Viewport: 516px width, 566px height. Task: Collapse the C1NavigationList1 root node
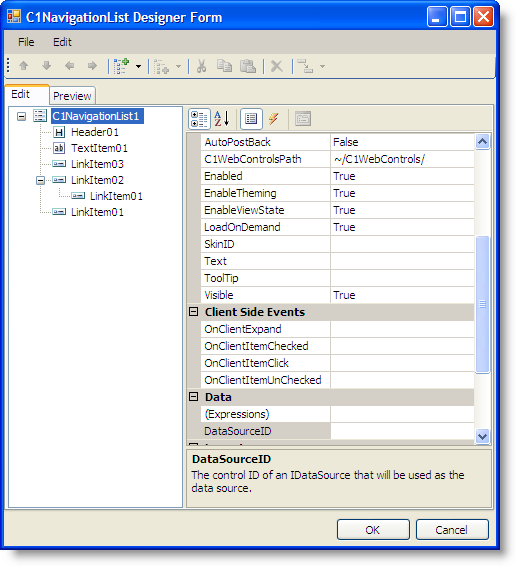[22, 117]
